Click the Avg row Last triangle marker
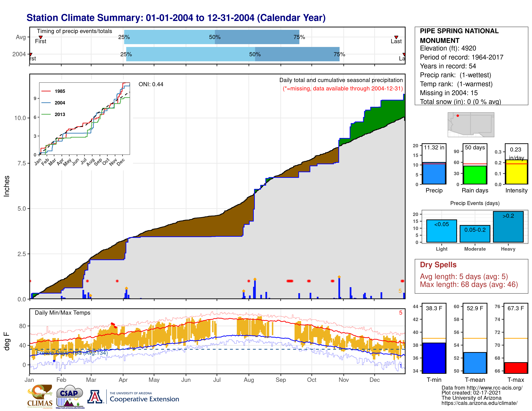The height and width of the screenshot is (411, 532). point(396,37)
